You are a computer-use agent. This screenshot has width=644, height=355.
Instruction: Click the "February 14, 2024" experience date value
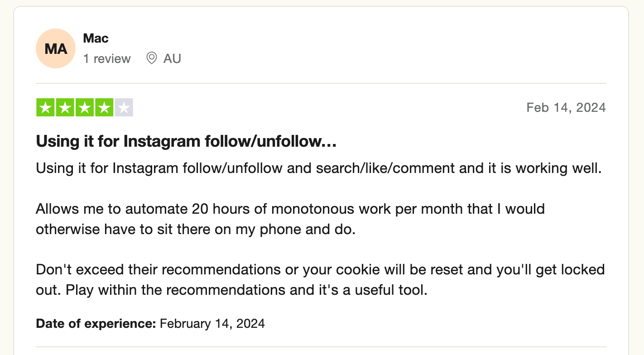coord(212,324)
